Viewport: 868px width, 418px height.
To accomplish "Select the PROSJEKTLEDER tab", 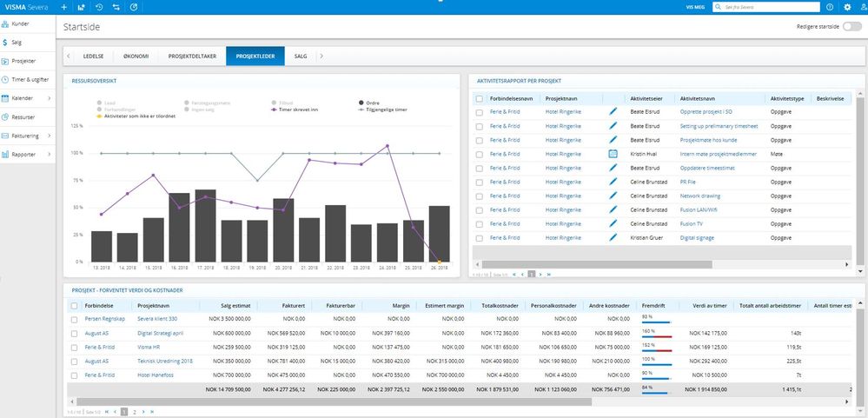I will (x=255, y=56).
